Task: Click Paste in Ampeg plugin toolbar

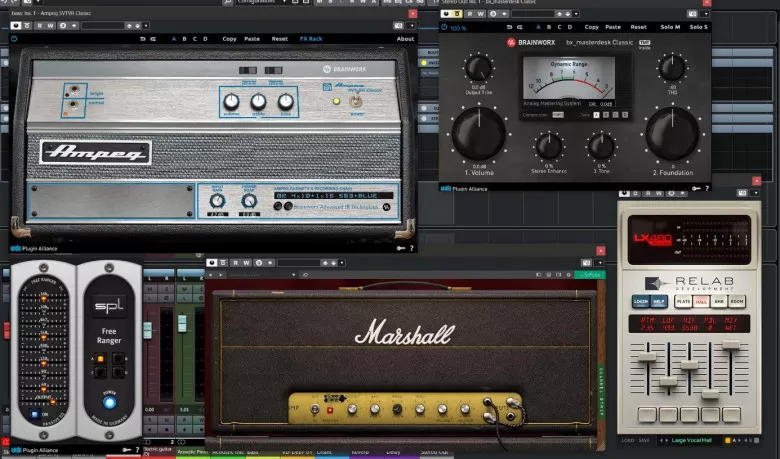Action: (252, 39)
